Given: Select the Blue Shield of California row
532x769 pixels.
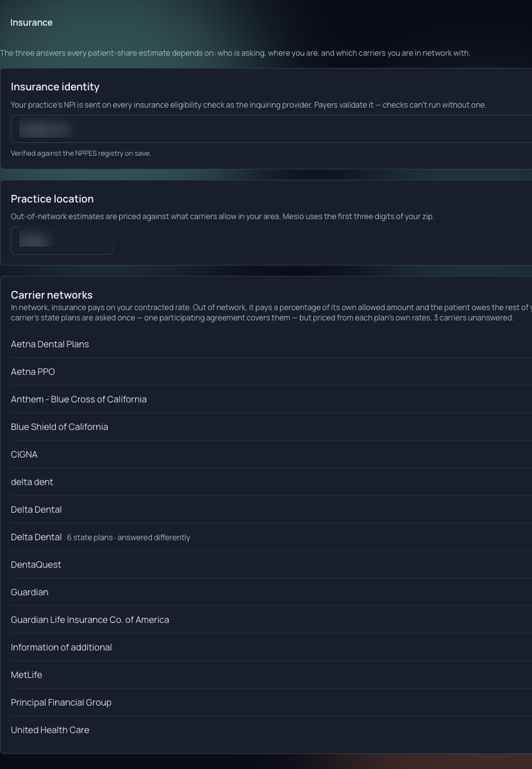Looking at the screenshot, I should pos(271,427).
